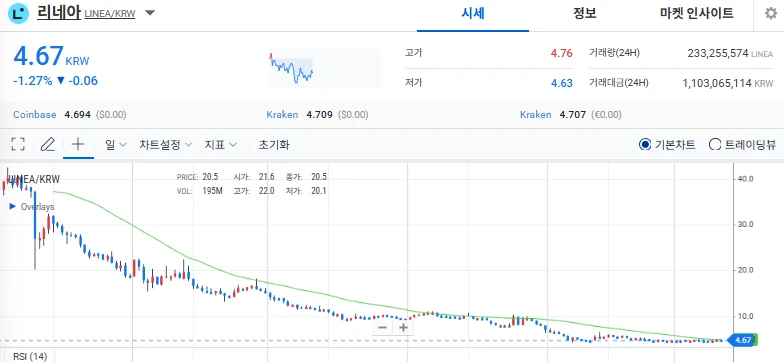The height and width of the screenshot is (362, 784).
Task: Click the Coinbase price link
Action: (x=34, y=114)
